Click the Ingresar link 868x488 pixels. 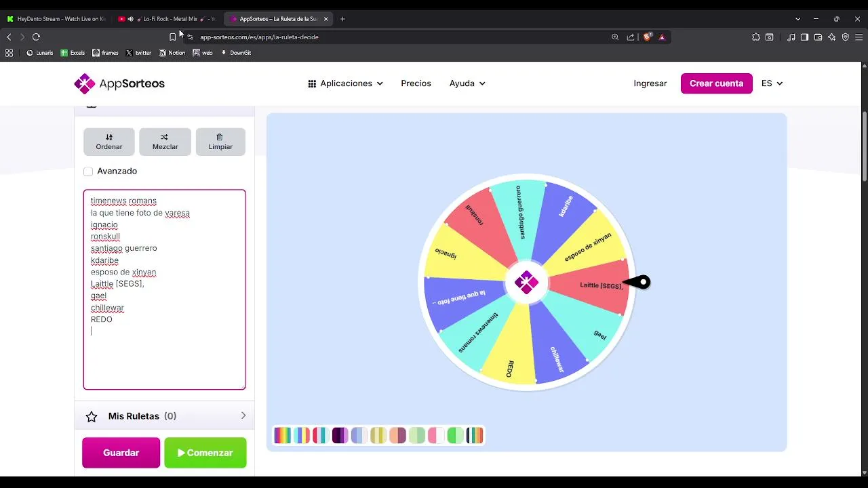[650, 83]
